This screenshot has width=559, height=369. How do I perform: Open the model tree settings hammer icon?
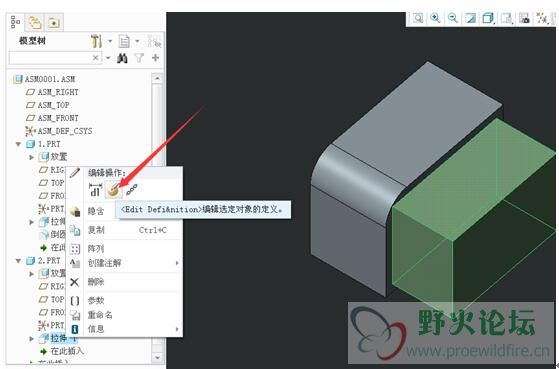[x=96, y=41]
